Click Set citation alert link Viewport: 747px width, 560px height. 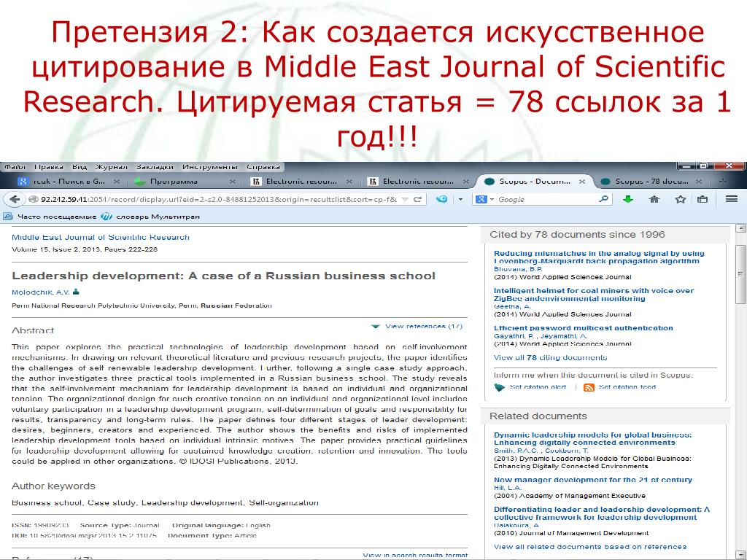(x=538, y=387)
